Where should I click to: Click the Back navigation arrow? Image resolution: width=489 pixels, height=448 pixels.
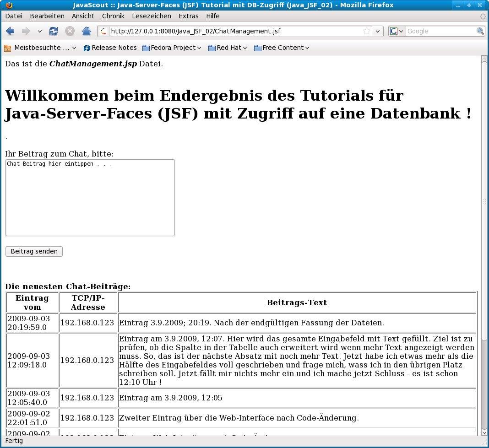pyautogui.click(x=10, y=31)
